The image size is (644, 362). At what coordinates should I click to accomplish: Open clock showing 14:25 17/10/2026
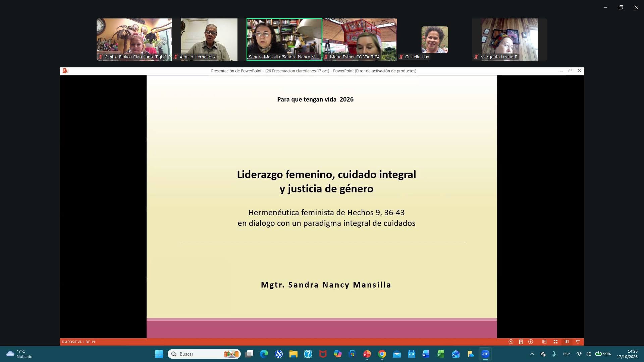[x=627, y=354]
